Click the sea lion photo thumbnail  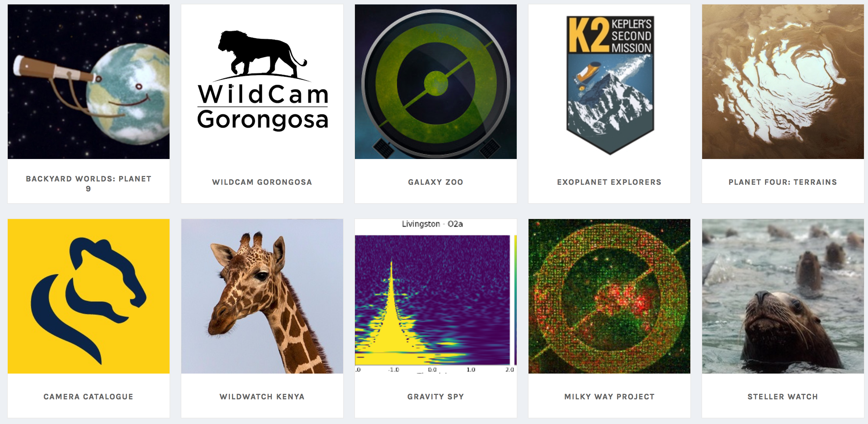coord(783,296)
